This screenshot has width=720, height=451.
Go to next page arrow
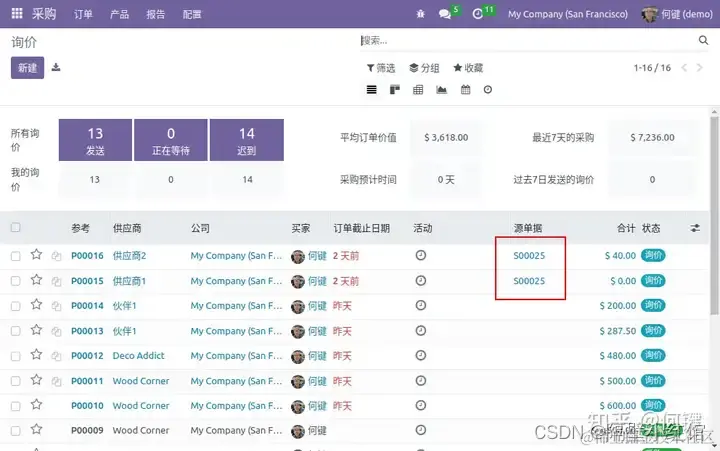pyautogui.click(x=699, y=68)
